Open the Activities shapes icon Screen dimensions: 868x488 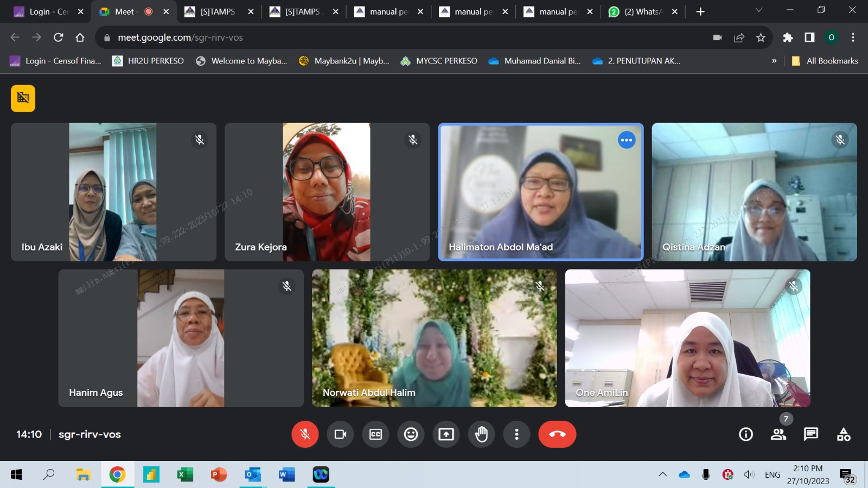point(844,434)
